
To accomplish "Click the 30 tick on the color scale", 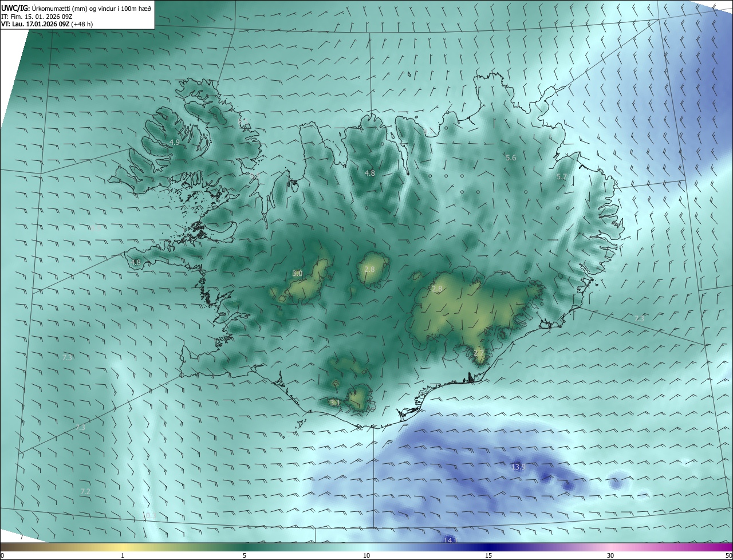I will click(x=610, y=555).
